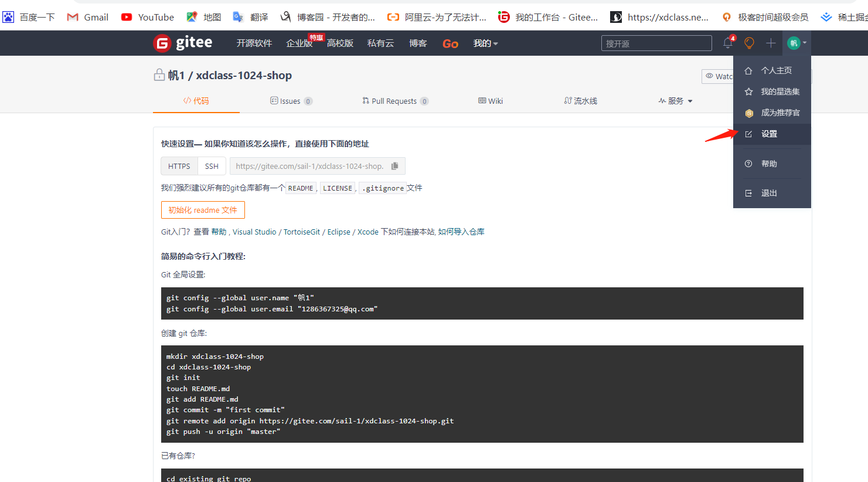Click the 帆1 owner name link

click(176, 75)
